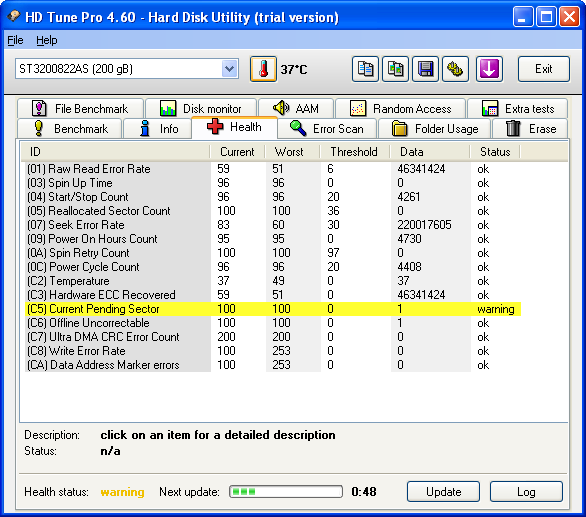This screenshot has width=586, height=517.
Task: Minimize the HD Tune Pro window
Action: [x=523, y=17]
